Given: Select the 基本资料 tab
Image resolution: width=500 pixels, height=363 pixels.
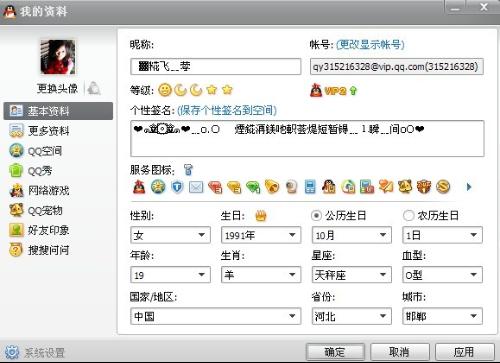Looking at the screenshot, I should (58, 111).
